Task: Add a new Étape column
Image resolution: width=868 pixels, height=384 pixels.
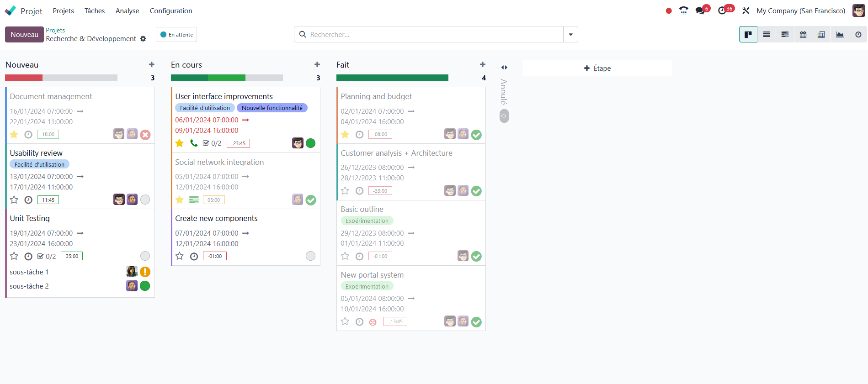Action: [x=597, y=68]
